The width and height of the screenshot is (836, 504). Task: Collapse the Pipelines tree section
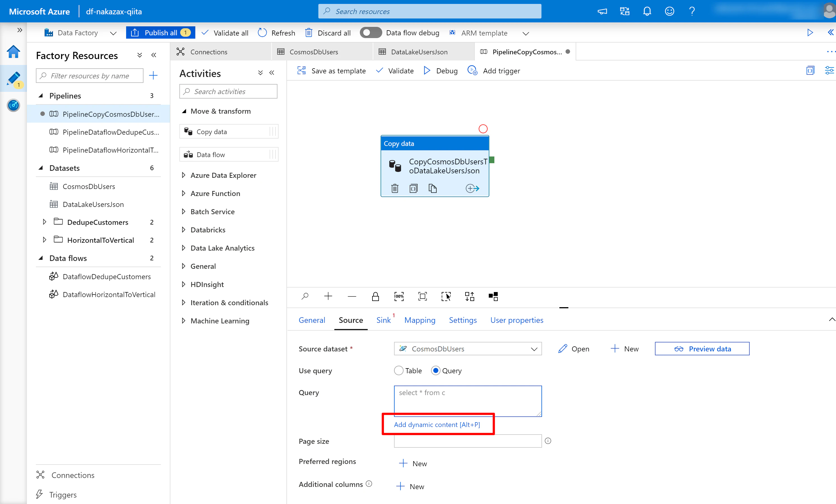click(x=41, y=95)
